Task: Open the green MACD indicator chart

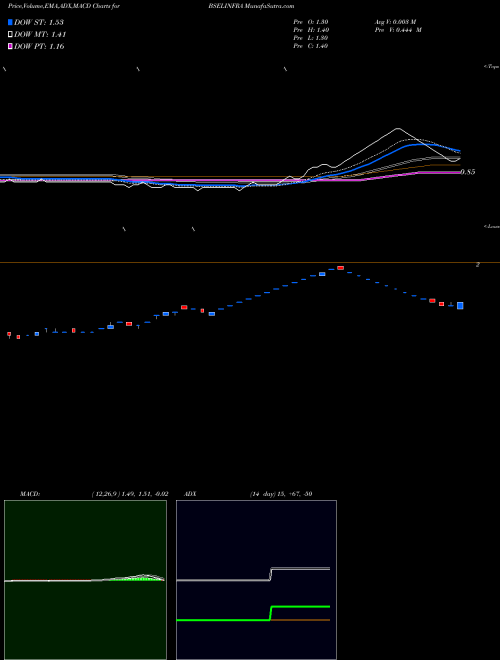Action: click(85, 580)
